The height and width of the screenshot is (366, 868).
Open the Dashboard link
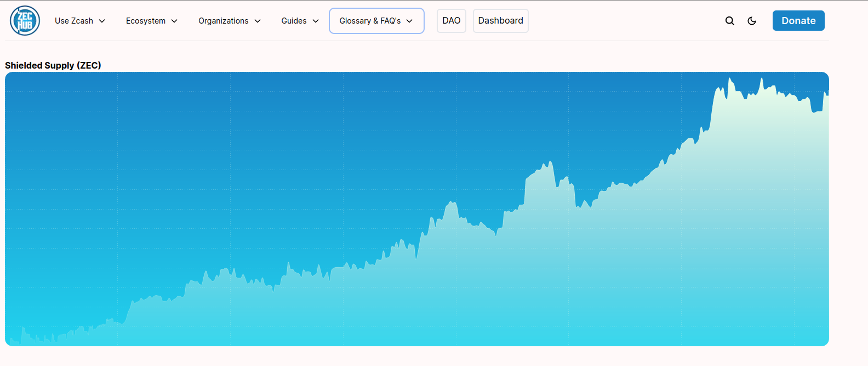point(501,21)
